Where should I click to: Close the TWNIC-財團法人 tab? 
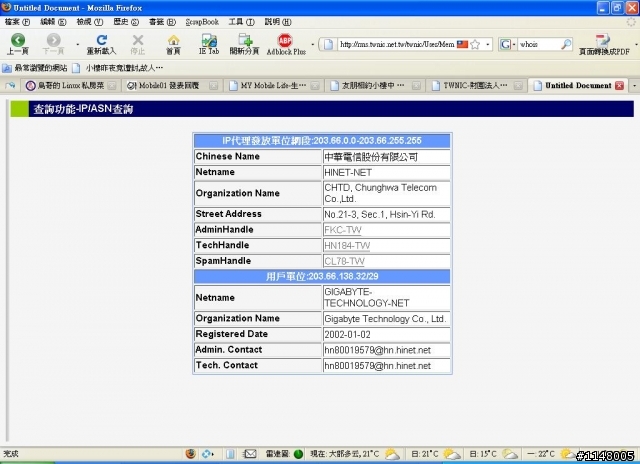coord(518,86)
